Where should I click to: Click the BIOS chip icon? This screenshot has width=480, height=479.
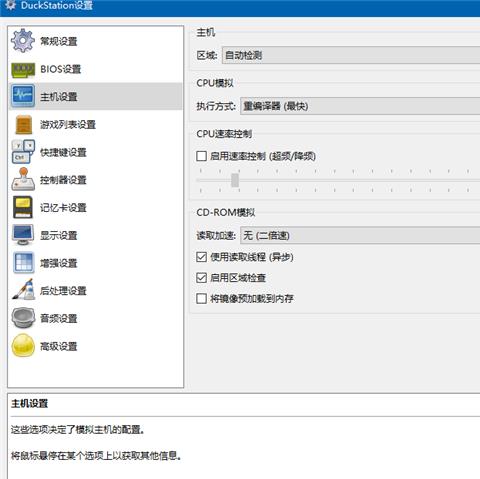click(23, 69)
